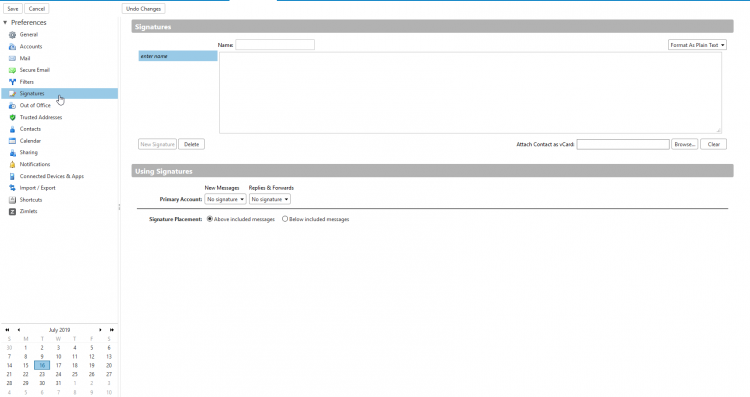Click the New Signature button

(x=157, y=144)
